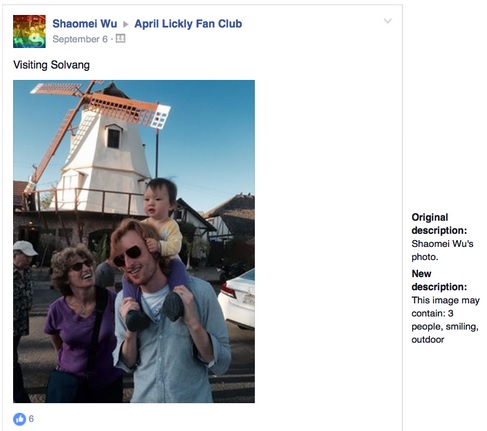Select the "Shaomei Wu's photo." description text
The image size is (487, 431).
pyautogui.click(x=442, y=250)
